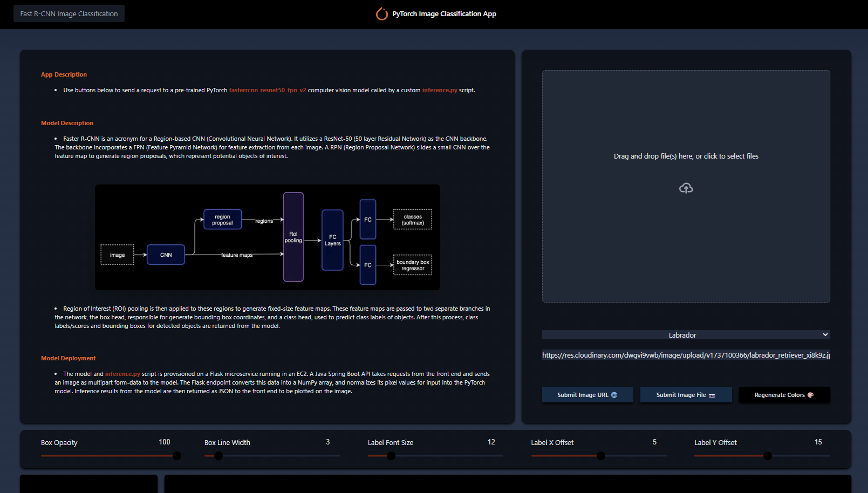Viewport: 868px width, 493px height.
Task: Click the Model Description heading
Action: click(x=67, y=123)
